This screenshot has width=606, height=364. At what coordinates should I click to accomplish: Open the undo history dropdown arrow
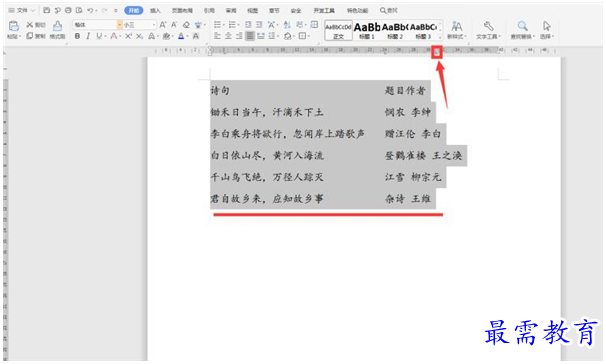(x=96, y=10)
